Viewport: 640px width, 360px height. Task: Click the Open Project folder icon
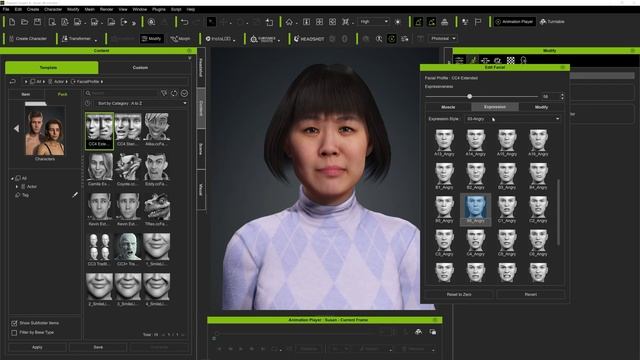click(x=24, y=22)
